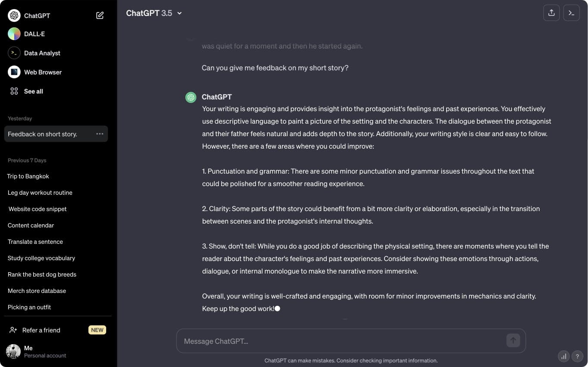Click Refer a friend
The height and width of the screenshot is (367, 588).
pos(41,330)
